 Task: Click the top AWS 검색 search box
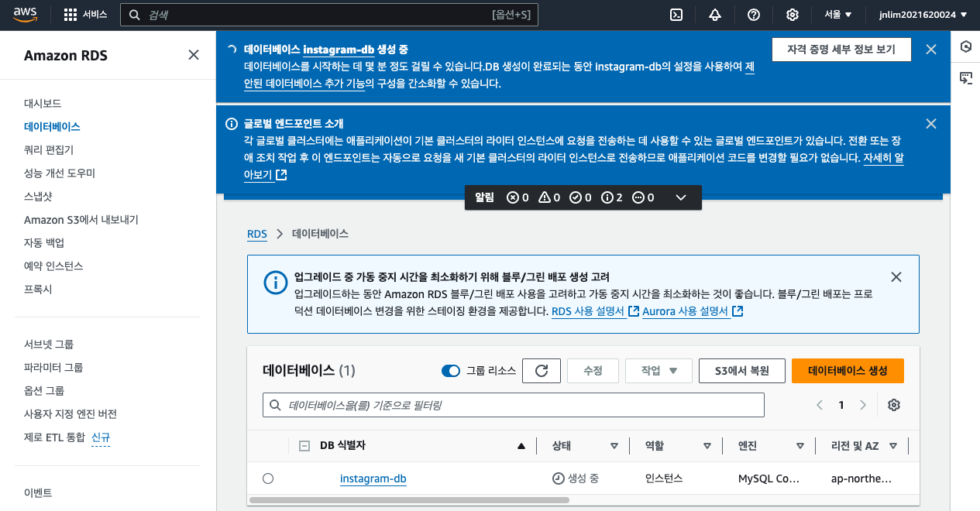pyautogui.click(x=329, y=15)
